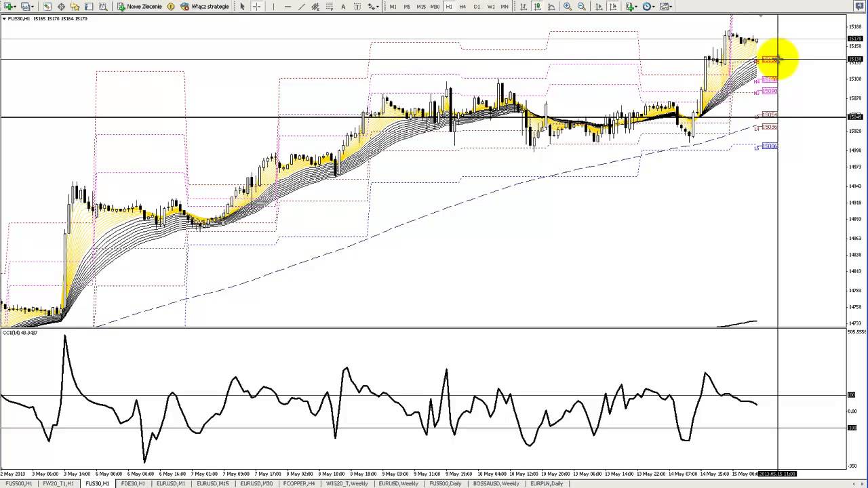Switch to bar chart display
Image resolution: width=868 pixels, height=488 pixels.
click(524, 6)
